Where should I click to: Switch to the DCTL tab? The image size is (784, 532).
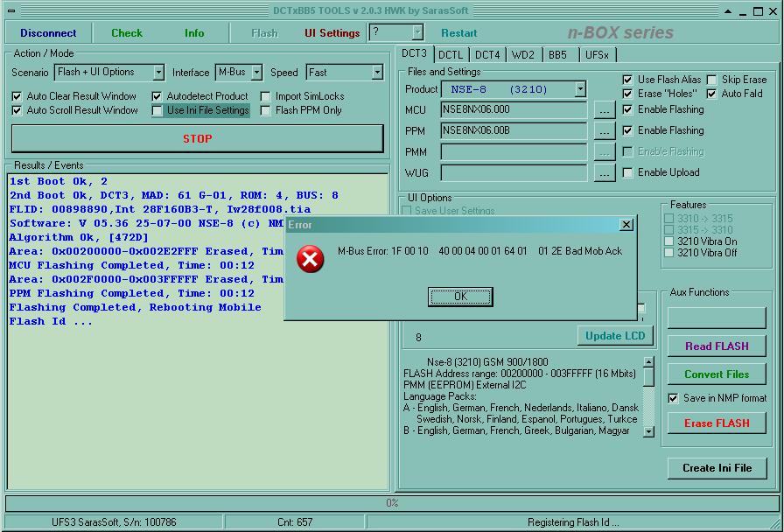click(451, 54)
